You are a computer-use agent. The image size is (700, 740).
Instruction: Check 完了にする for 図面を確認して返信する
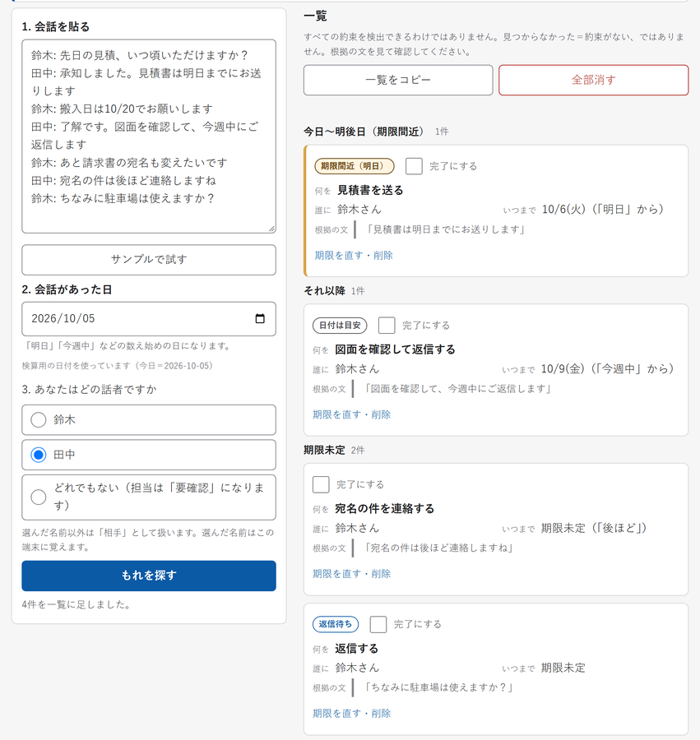(387, 325)
